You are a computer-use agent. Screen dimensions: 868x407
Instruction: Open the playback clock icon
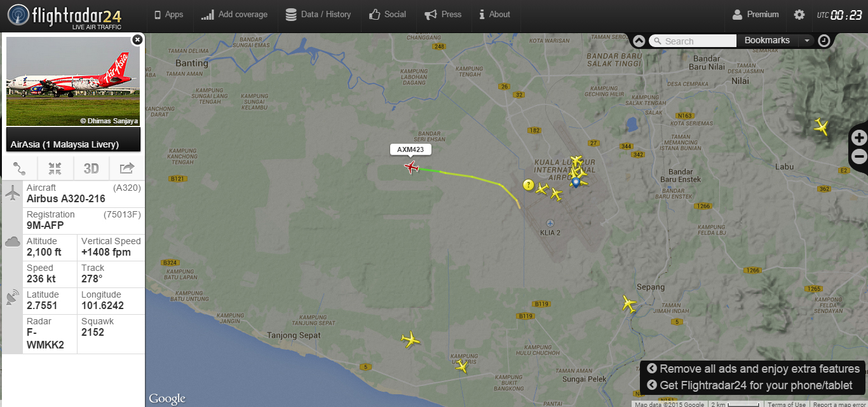pyautogui.click(x=824, y=41)
